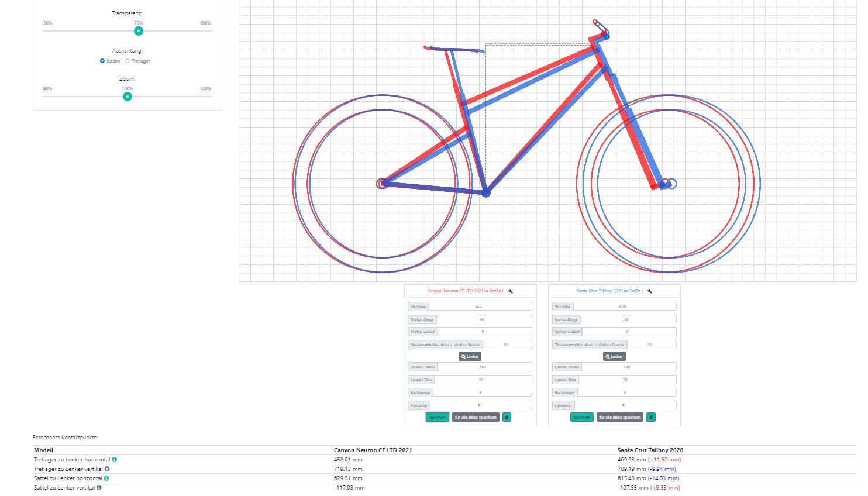Click the wrench icon beside Santa Cruz Tallboy title
The width and height of the screenshot is (868, 496).
tap(650, 291)
